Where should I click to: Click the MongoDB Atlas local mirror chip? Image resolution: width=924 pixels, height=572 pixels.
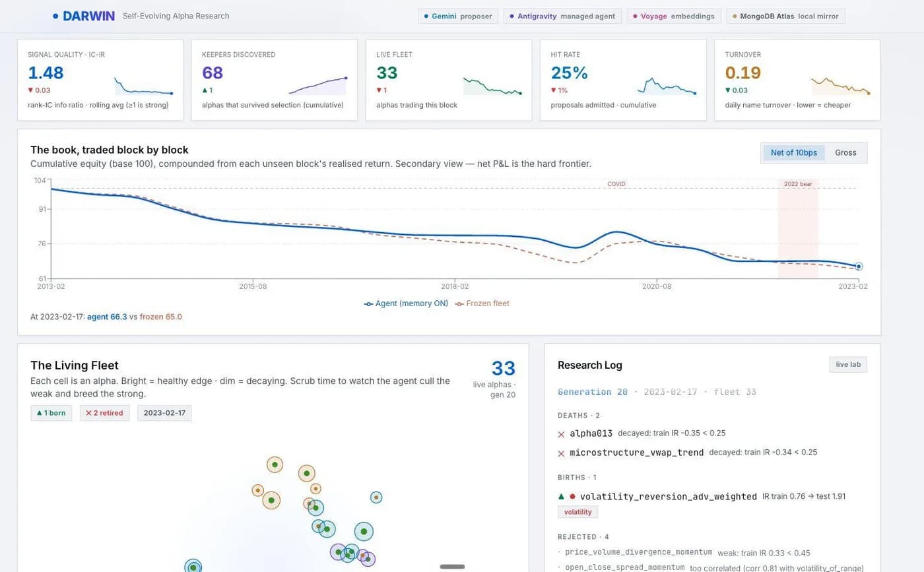click(x=785, y=16)
